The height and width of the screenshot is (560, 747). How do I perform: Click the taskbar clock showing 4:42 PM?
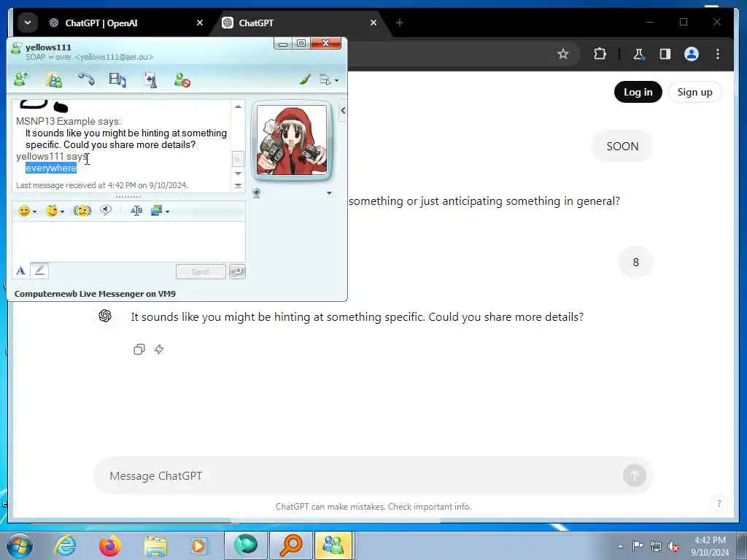[710, 546]
